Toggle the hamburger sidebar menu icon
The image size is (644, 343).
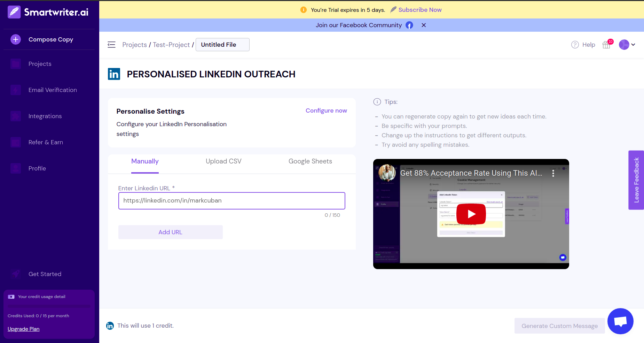point(111,45)
